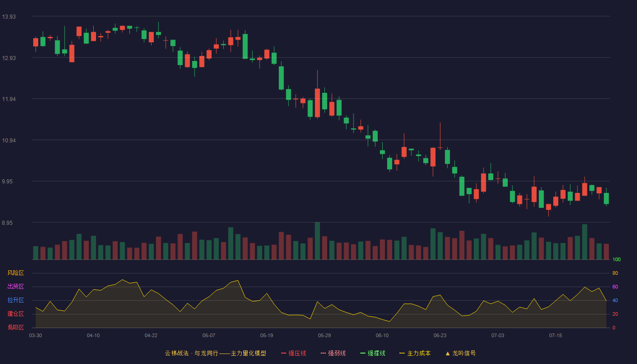The width and height of the screenshot is (637, 364).
Task: Click the 拉升区 zone label
Action: [x=15, y=300]
